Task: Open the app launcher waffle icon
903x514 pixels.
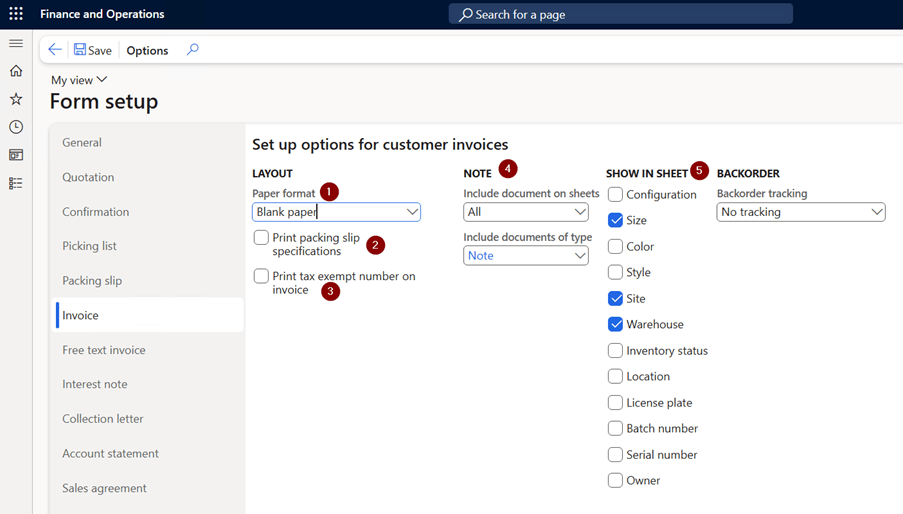Action: coord(16,14)
